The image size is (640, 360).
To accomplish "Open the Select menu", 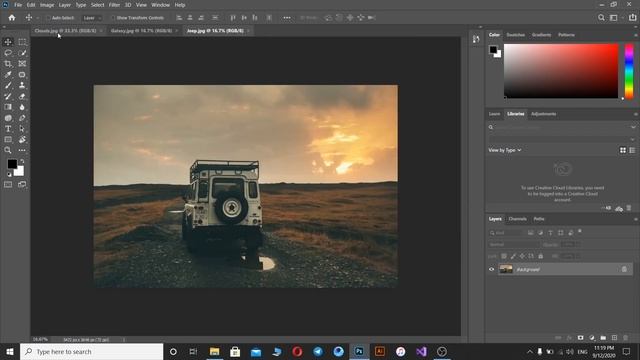I will coord(98,5).
